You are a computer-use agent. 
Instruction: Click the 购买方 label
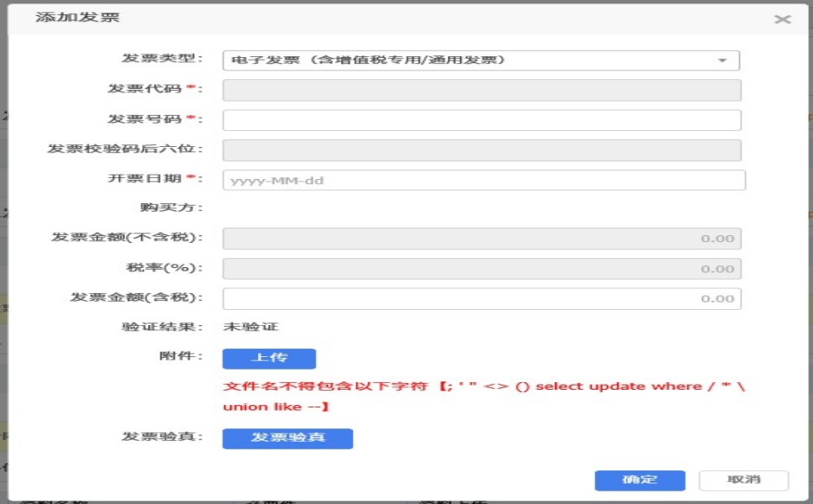(171, 207)
